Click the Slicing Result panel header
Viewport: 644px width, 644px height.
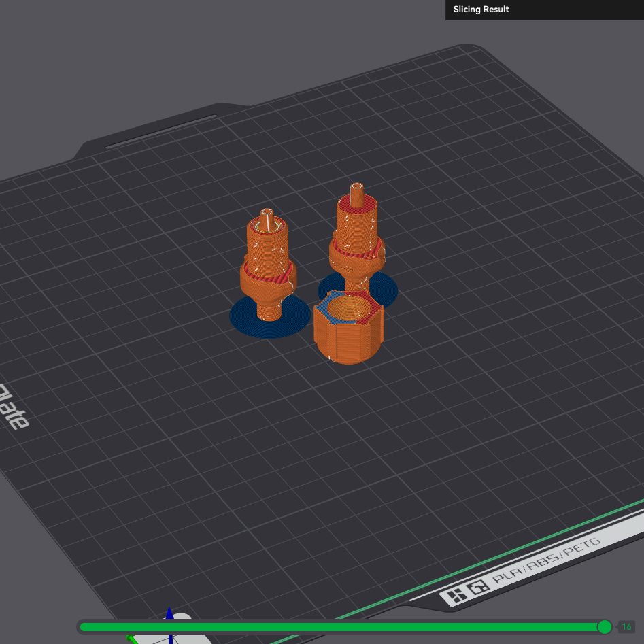pos(545,10)
